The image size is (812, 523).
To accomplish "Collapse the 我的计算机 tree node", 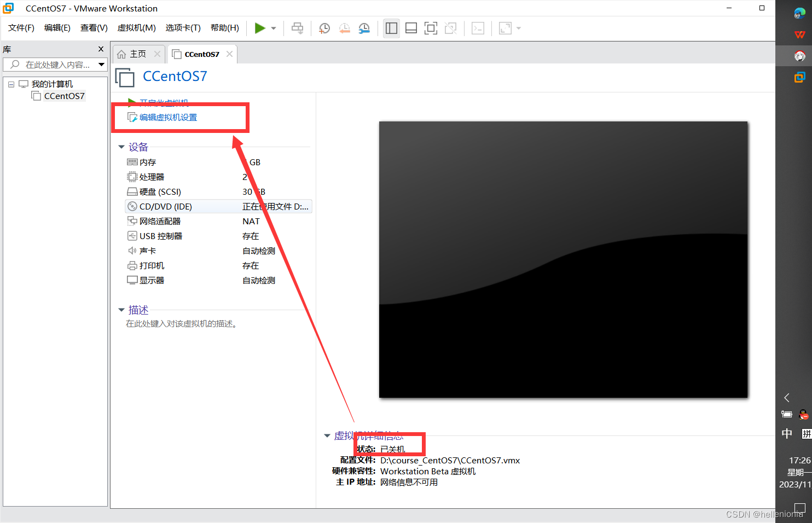I will point(11,84).
